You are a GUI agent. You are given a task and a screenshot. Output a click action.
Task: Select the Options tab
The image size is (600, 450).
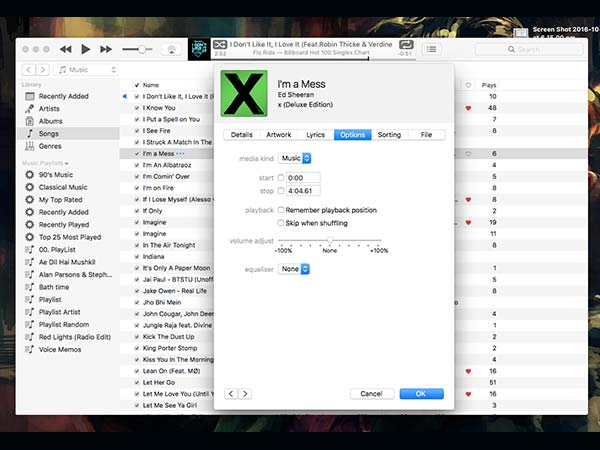pos(352,135)
